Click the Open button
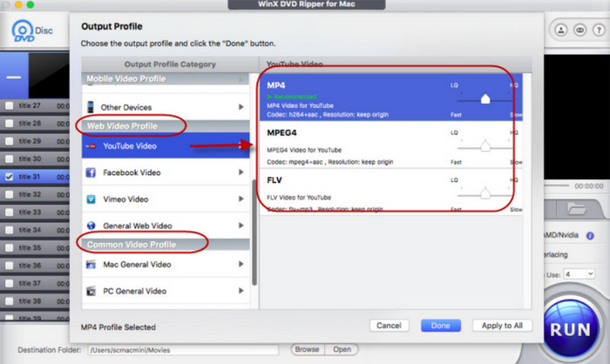Screen dimensions: 610x364 [x=342, y=349]
